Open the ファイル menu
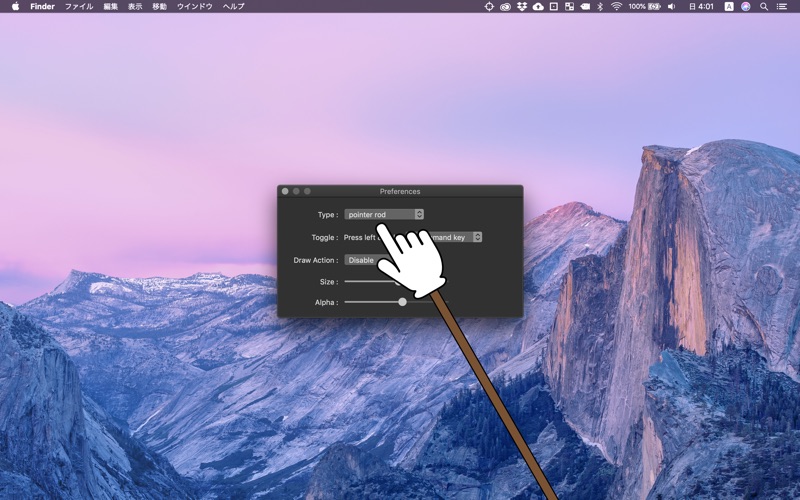The width and height of the screenshot is (800, 500). tap(79, 6)
